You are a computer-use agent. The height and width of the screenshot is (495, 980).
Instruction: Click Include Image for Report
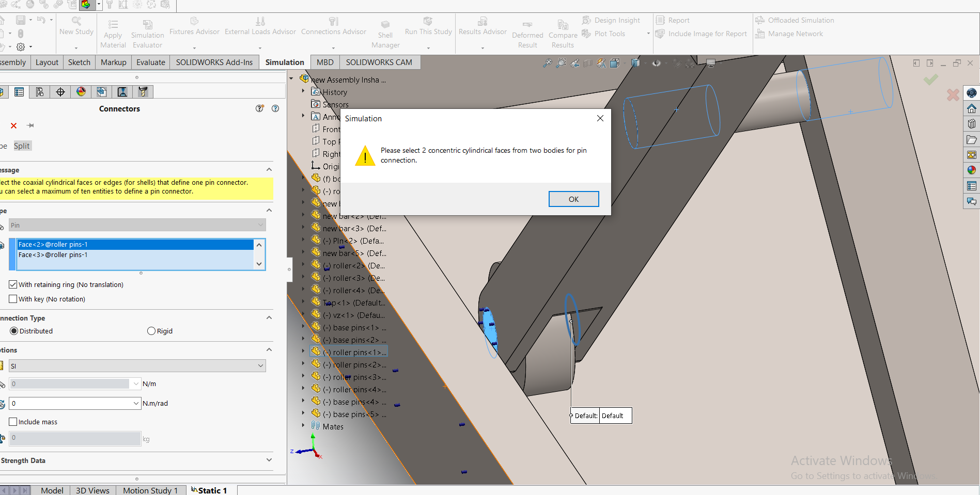[702, 34]
